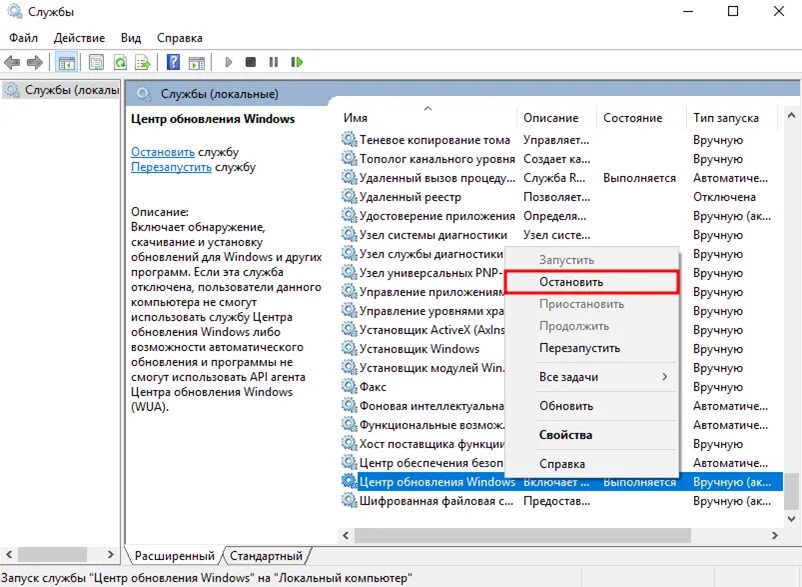Select the Установщик модулей Windows service
Screen dimensions: 802x587
(422, 368)
